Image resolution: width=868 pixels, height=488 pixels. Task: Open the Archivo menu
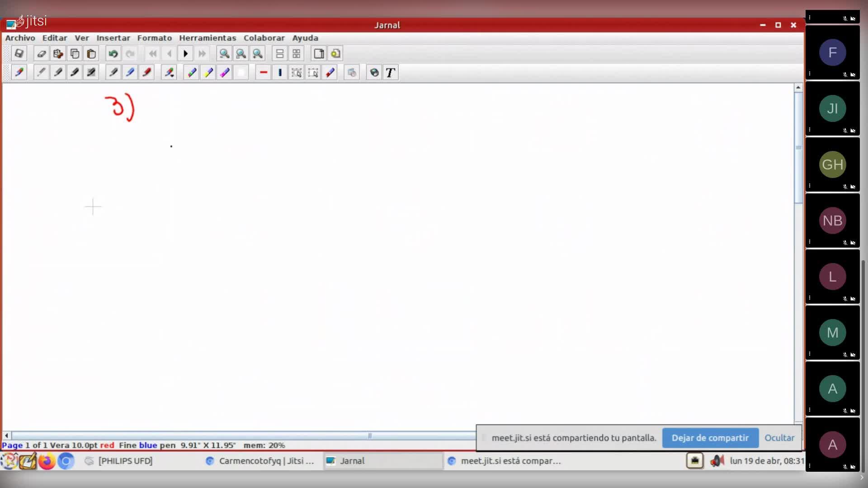[x=20, y=38]
